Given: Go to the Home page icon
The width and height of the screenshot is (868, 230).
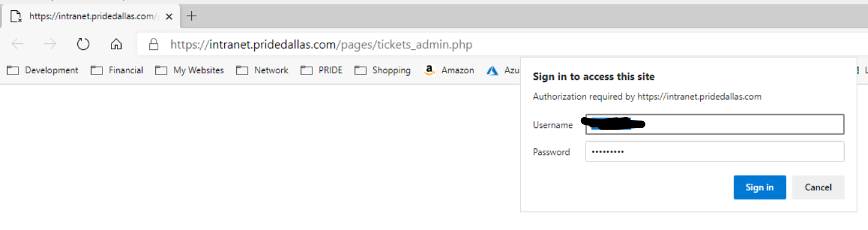Looking at the screenshot, I should (116, 44).
